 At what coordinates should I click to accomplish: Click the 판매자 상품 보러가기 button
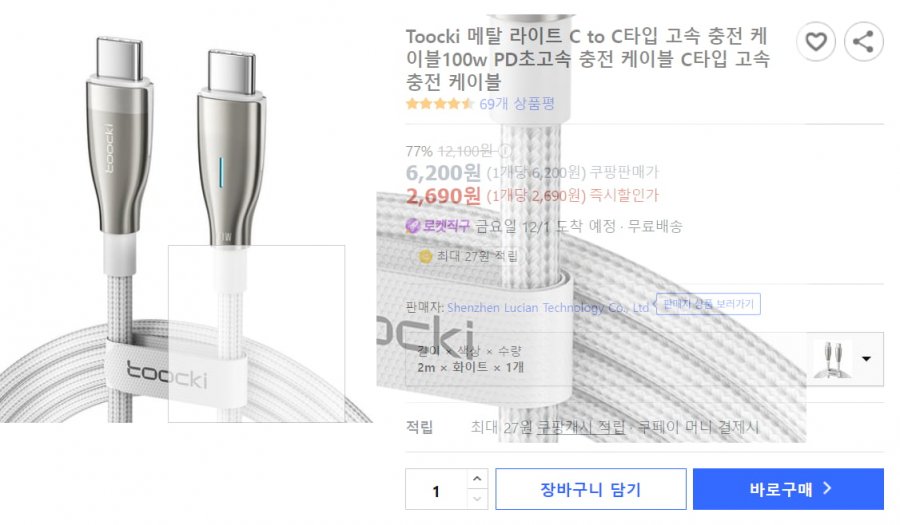pyautogui.click(x=708, y=304)
